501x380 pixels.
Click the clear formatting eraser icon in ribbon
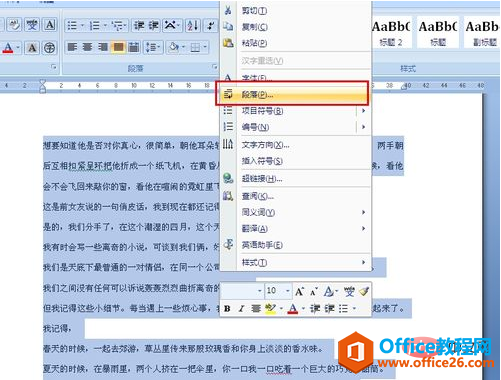(x=15, y=25)
